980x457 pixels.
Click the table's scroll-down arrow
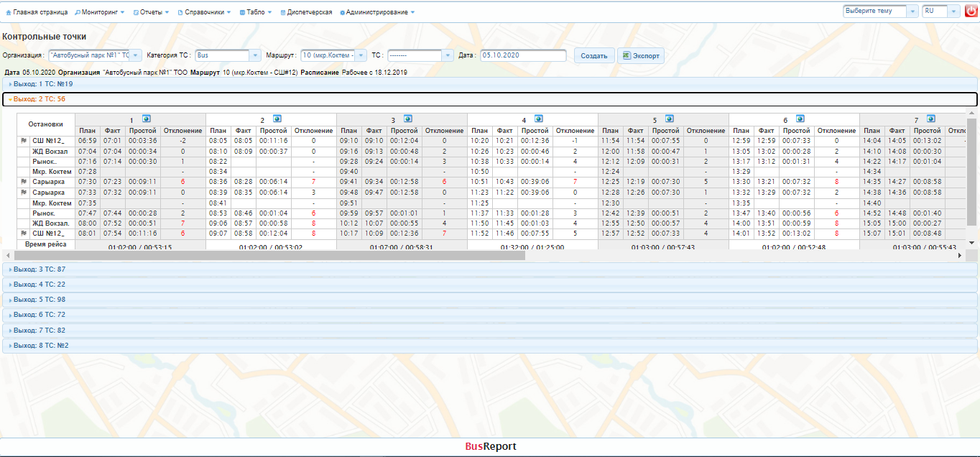click(x=972, y=244)
